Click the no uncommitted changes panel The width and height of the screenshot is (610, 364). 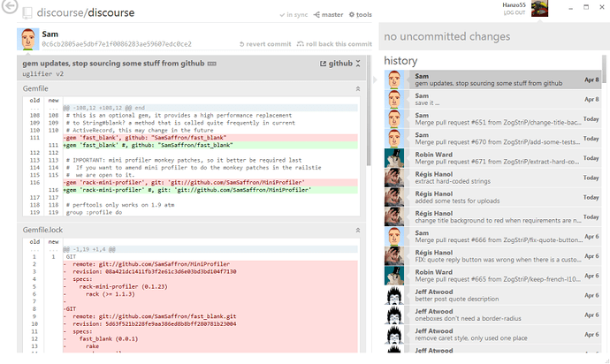click(x=494, y=37)
